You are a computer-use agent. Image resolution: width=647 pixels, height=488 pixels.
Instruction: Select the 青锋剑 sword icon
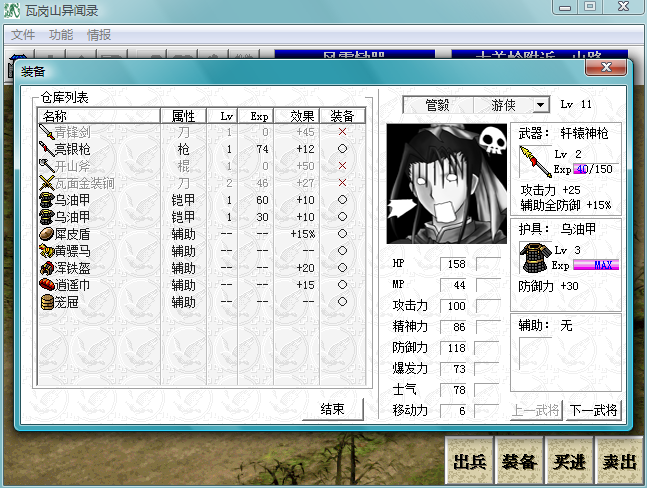[x=47, y=132]
